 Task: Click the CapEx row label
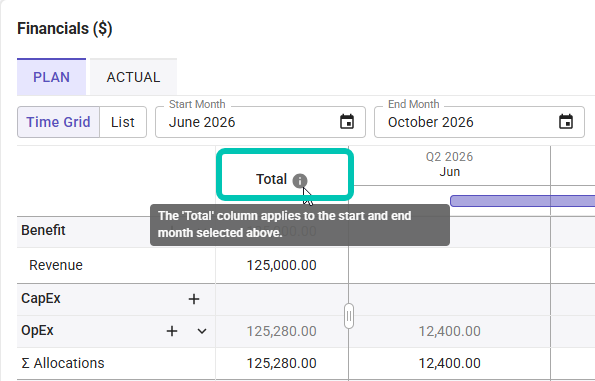41,299
